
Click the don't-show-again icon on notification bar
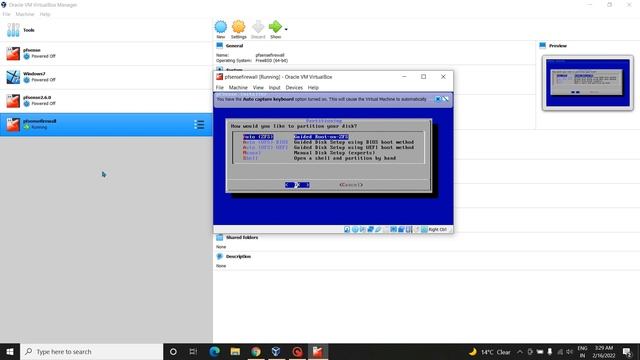coord(445,99)
